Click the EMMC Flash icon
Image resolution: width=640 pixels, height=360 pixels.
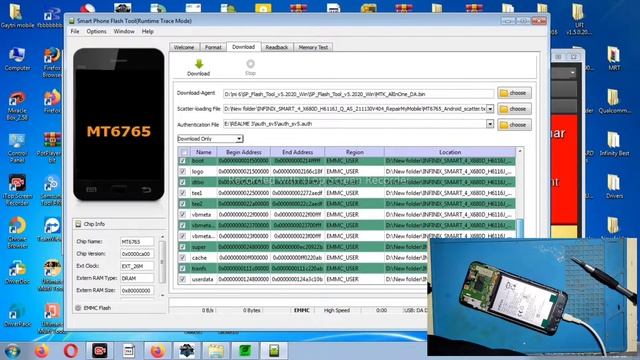[x=78, y=308]
